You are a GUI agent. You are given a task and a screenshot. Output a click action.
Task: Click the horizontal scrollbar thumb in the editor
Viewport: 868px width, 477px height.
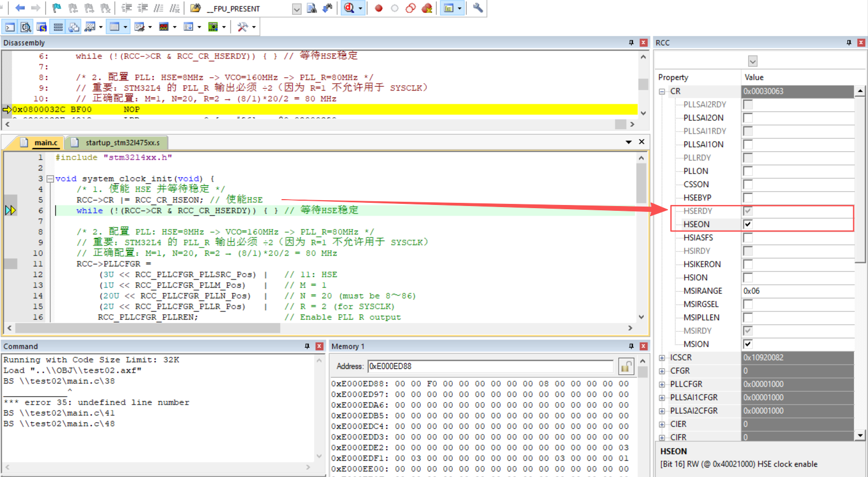point(148,328)
